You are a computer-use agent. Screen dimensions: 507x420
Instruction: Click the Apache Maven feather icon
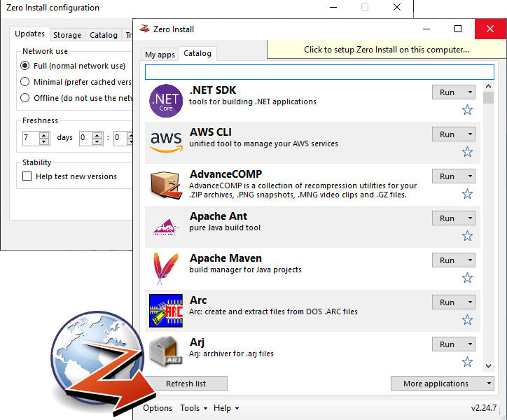166,269
